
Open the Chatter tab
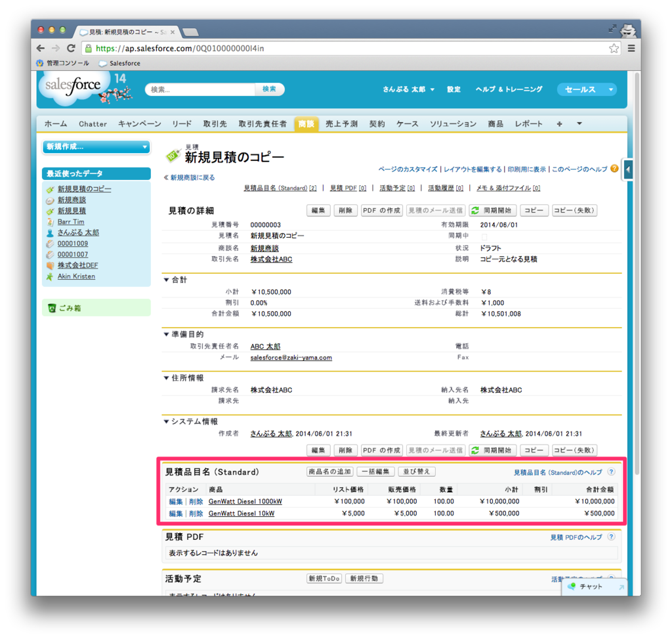click(x=93, y=123)
